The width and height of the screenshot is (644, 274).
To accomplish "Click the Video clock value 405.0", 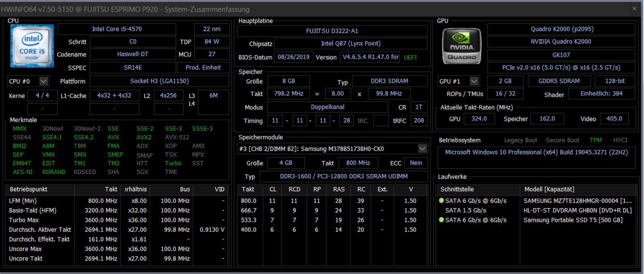I will [614, 119].
